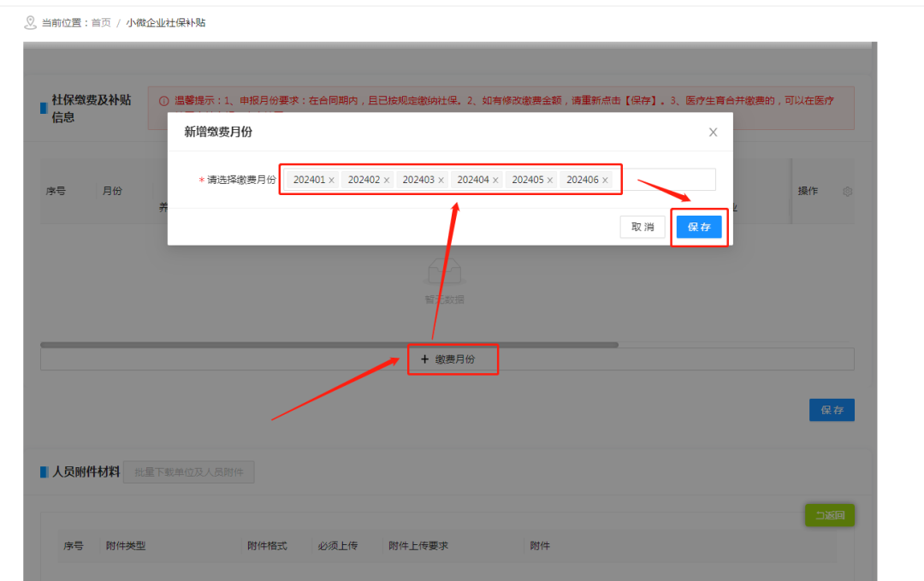The height and width of the screenshot is (581, 924).
Task: Click the horizontal table scrollbar
Action: point(329,345)
